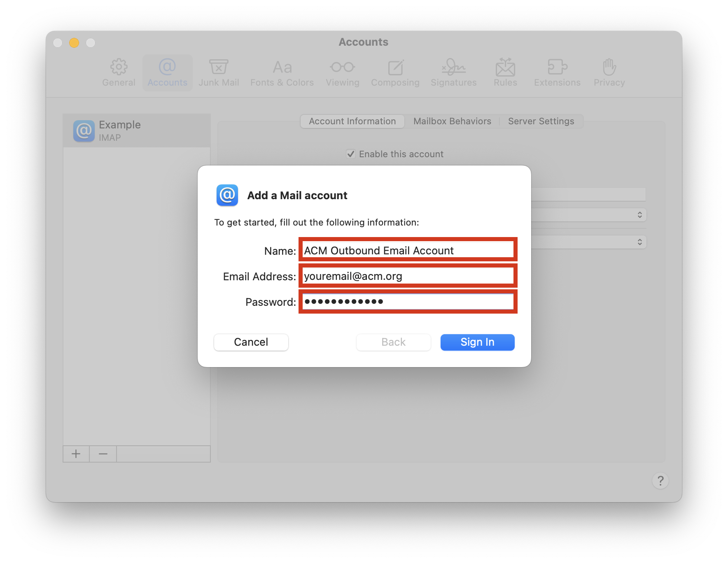The width and height of the screenshot is (728, 563).
Task: Click the blue Sign In button
Action: tap(478, 342)
